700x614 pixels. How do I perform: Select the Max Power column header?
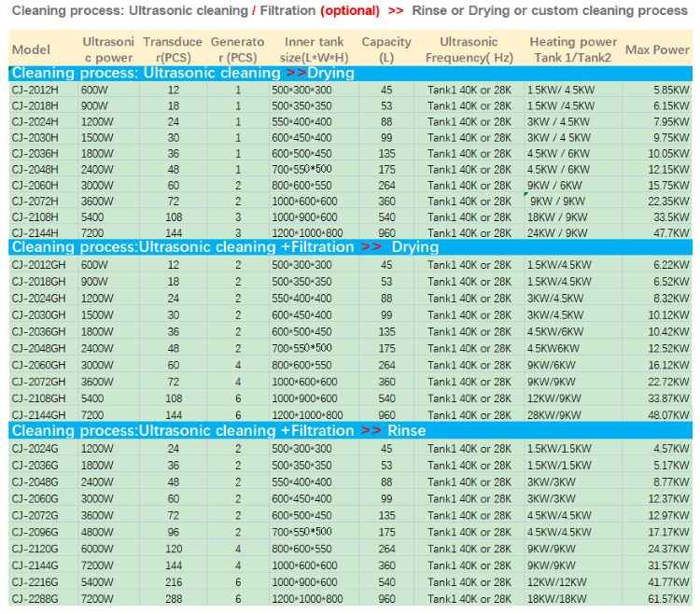click(657, 49)
